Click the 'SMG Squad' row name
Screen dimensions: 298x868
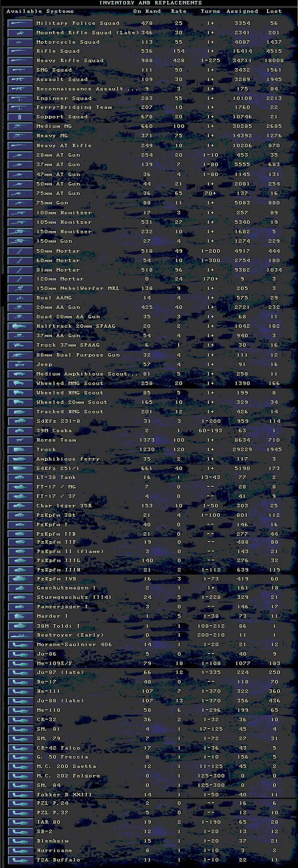click(x=54, y=70)
